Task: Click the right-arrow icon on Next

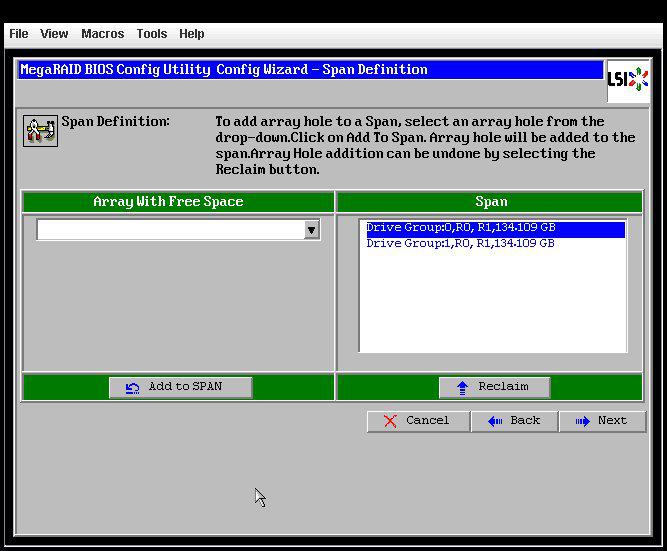Action: coord(582,421)
